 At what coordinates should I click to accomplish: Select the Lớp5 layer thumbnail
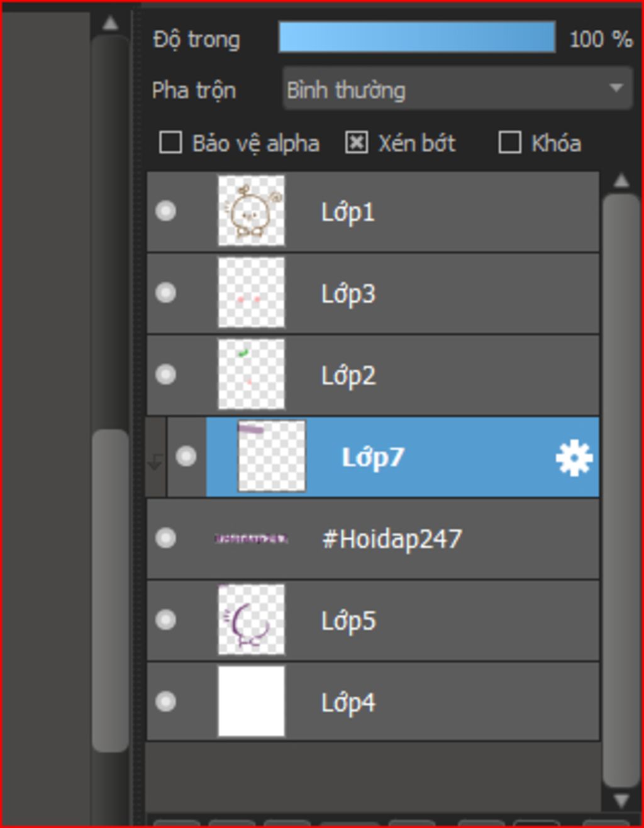pyautogui.click(x=251, y=620)
